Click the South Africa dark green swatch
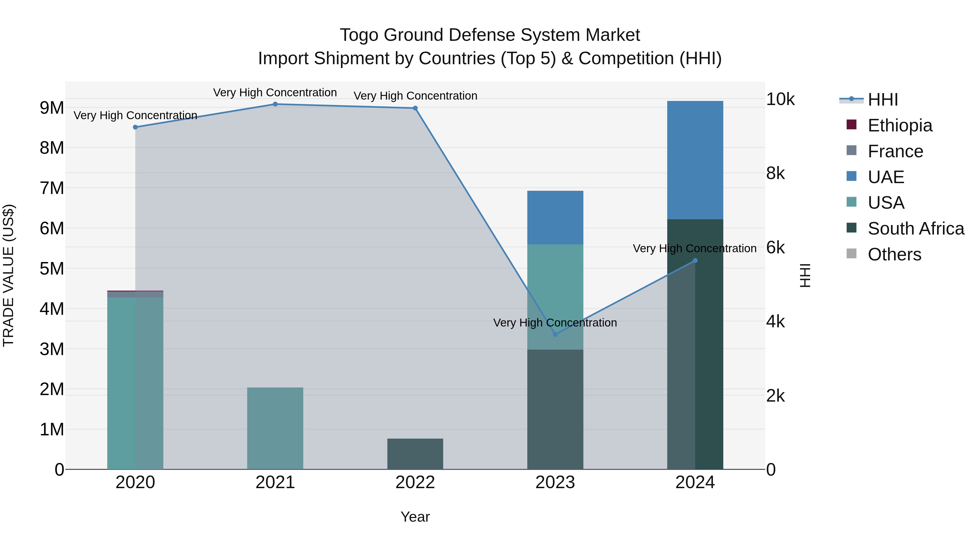 pos(852,228)
